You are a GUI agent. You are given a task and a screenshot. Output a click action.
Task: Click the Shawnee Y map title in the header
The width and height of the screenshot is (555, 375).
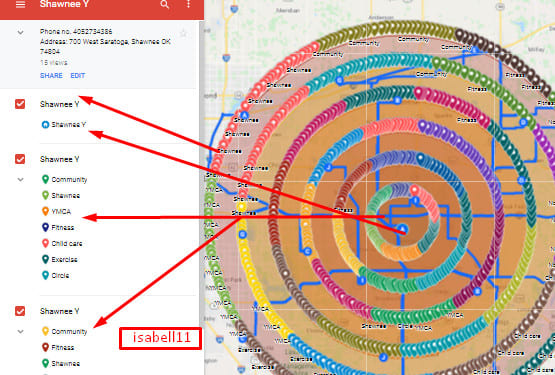click(x=64, y=4)
